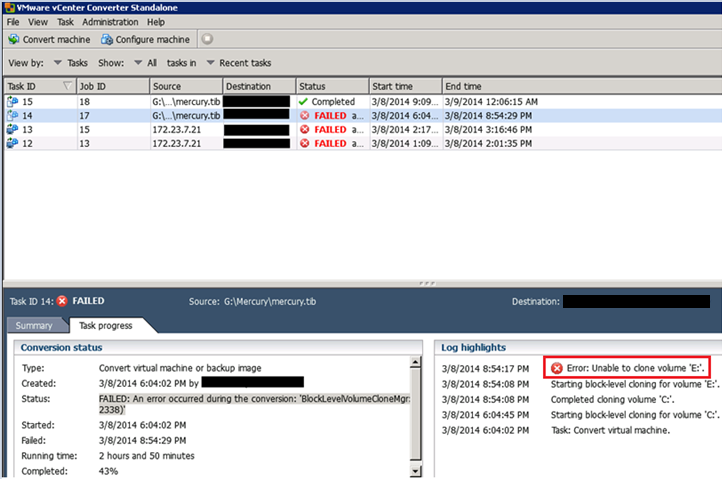Click the 'FAILED: An error occurred' status text

(x=254, y=404)
